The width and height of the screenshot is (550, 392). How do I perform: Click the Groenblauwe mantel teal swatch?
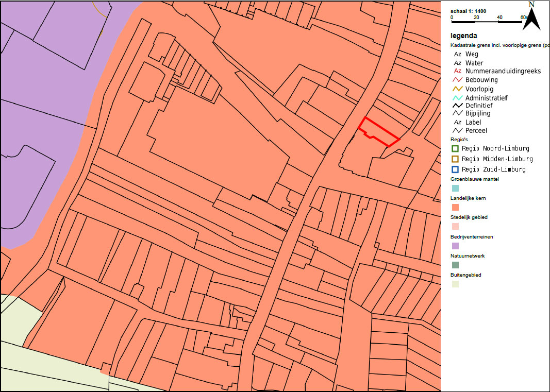pos(455,189)
